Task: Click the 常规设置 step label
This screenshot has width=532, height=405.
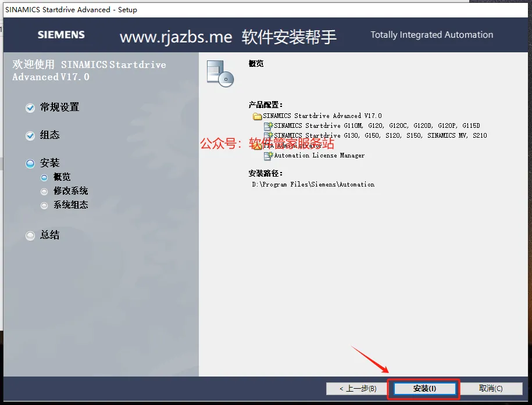Action: tap(59, 107)
